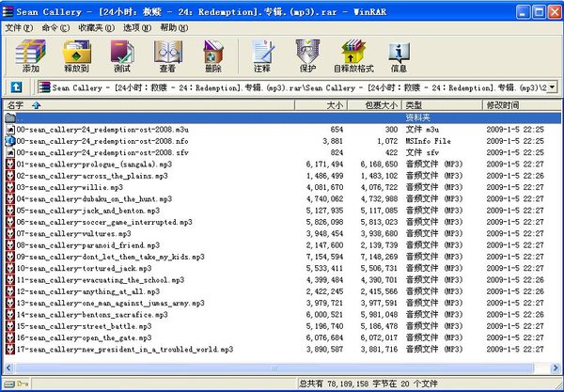This screenshot has width=564, height=392.
Task: Select 10-sean_callery-tortured_jack.mp3
Action: [85, 268]
